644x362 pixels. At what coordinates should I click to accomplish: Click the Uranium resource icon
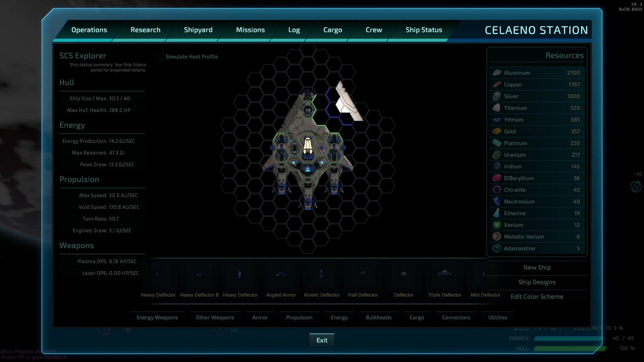click(x=496, y=154)
